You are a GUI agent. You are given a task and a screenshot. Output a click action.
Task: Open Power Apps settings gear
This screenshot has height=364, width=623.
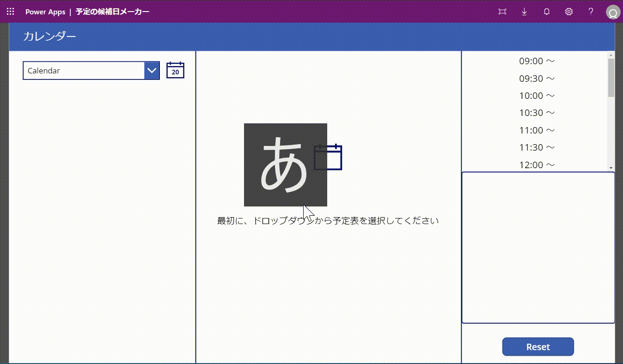[x=568, y=11]
